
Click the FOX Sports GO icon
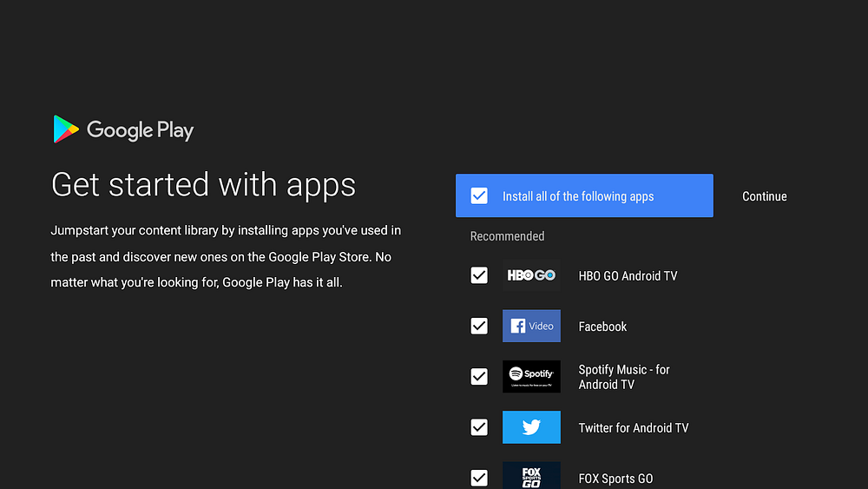pyautogui.click(x=531, y=476)
